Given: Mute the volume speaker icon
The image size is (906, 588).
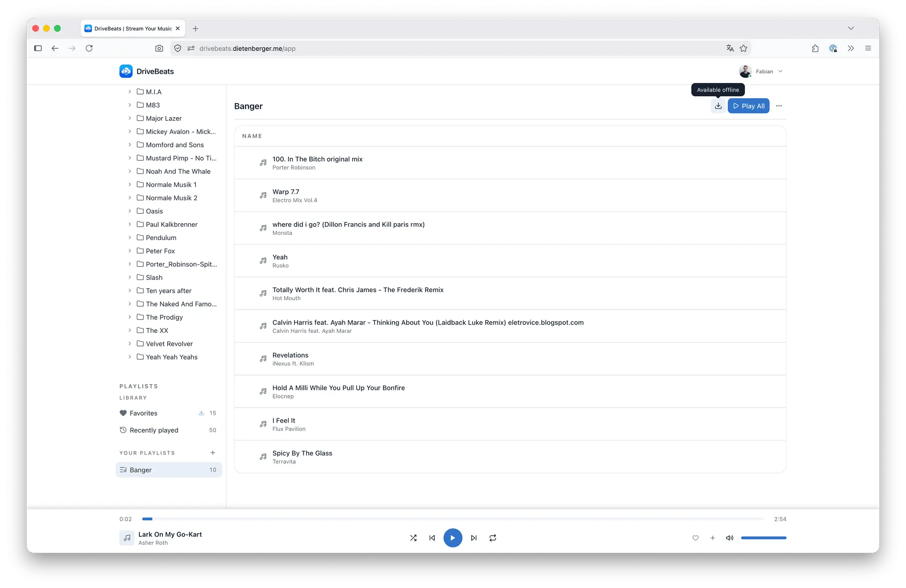Looking at the screenshot, I should coord(729,538).
